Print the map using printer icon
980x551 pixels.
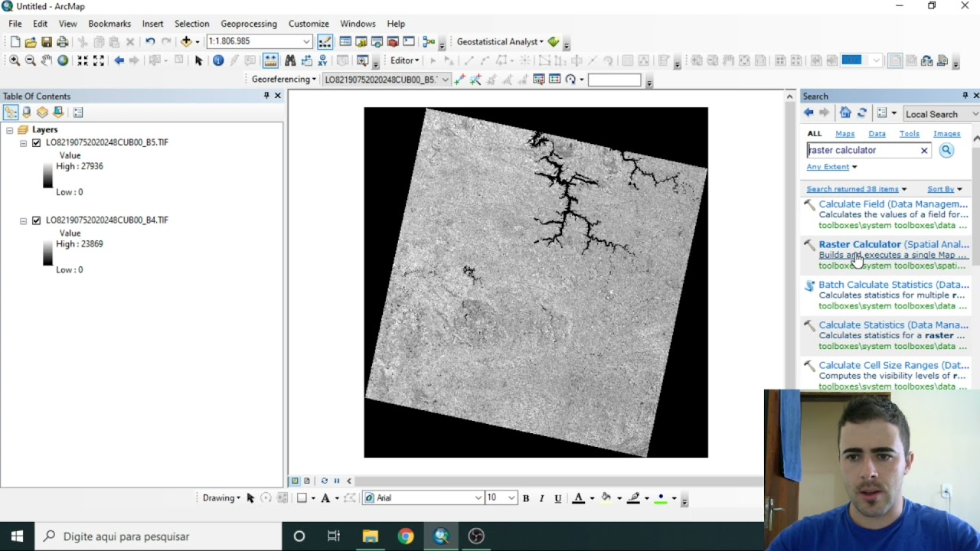[x=63, y=41]
